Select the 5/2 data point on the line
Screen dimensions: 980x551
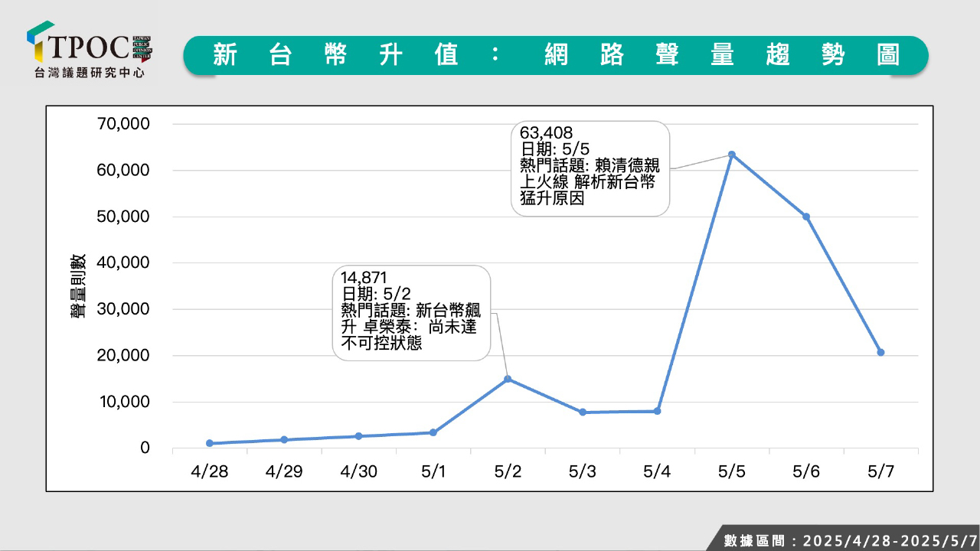coord(508,379)
